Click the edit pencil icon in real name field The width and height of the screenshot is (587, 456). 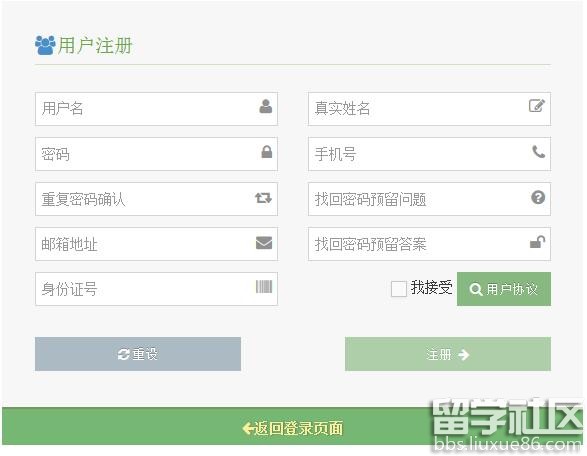537,106
